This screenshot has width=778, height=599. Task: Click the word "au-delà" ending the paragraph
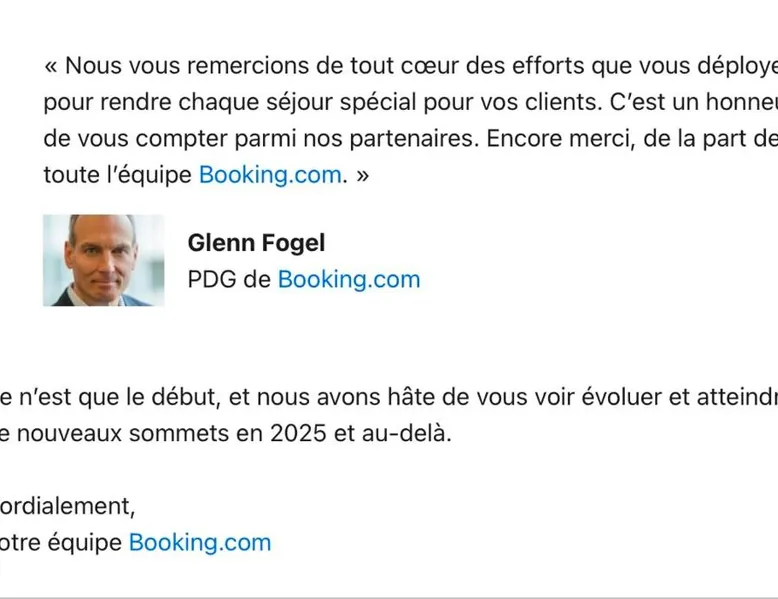pos(406,434)
